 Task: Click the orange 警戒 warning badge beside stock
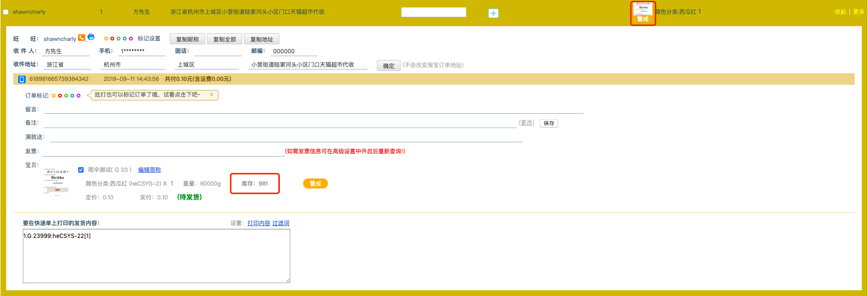tap(315, 184)
